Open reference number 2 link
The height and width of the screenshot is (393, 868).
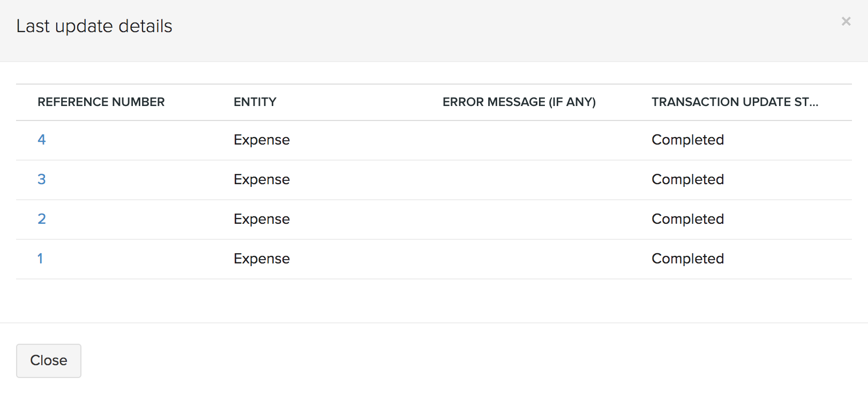pos(42,219)
